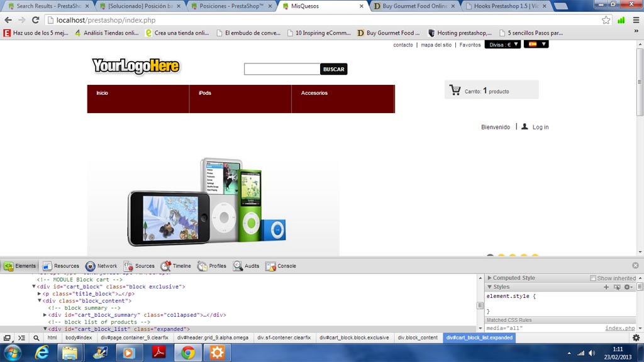The width and height of the screenshot is (644, 362).
Task: Switch to the [Solucionado] Posición tab
Action: tap(140, 6)
